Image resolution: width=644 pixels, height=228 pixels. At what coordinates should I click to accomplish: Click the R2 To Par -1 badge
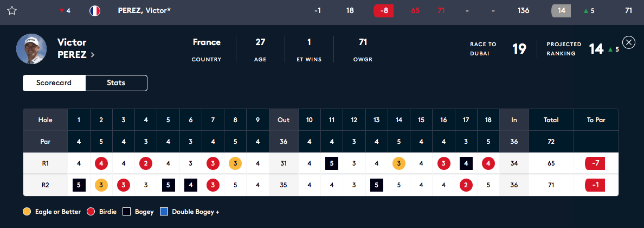click(x=595, y=185)
